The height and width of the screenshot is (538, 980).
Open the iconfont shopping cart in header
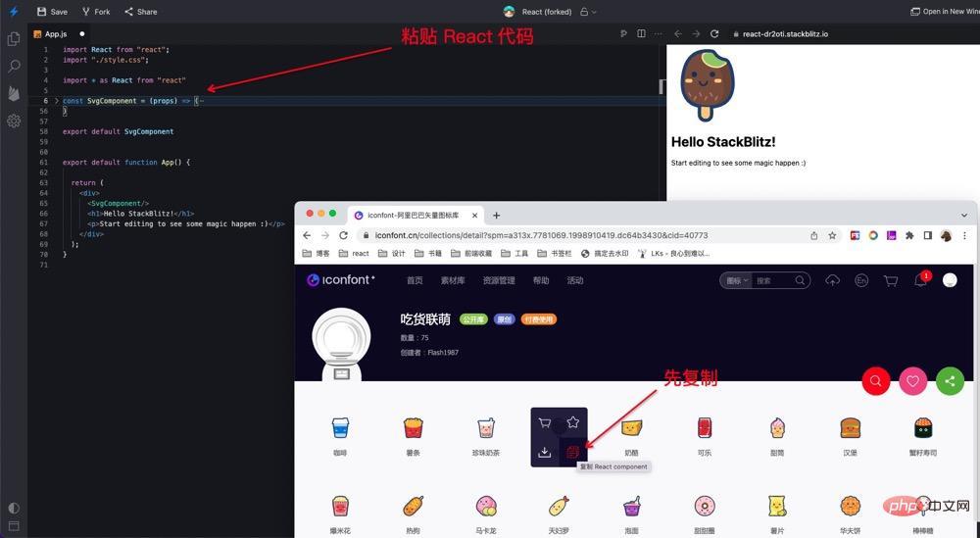coord(891,280)
